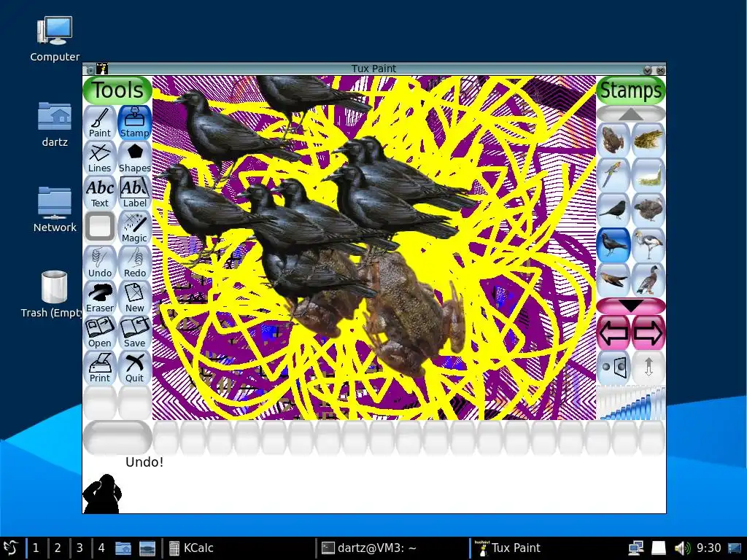Click the Redo tool button
The image size is (747, 560).
tap(135, 262)
